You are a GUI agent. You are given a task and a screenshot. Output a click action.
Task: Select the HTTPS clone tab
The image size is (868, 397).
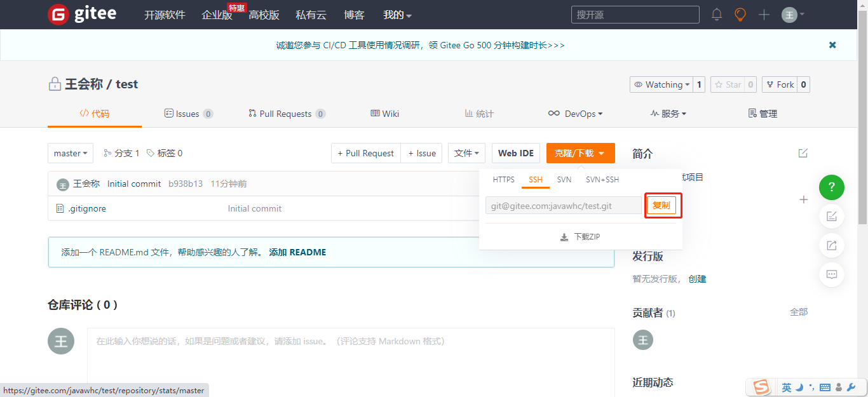[504, 180]
